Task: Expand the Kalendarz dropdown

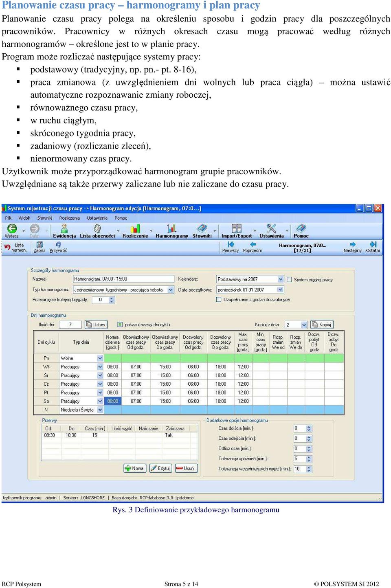Action: click(x=281, y=279)
